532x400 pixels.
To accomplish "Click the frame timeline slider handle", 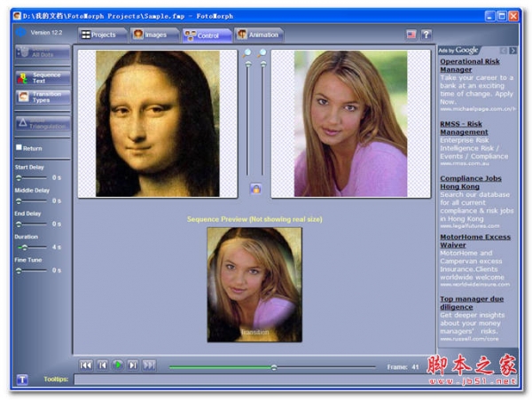I will (x=274, y=367).
